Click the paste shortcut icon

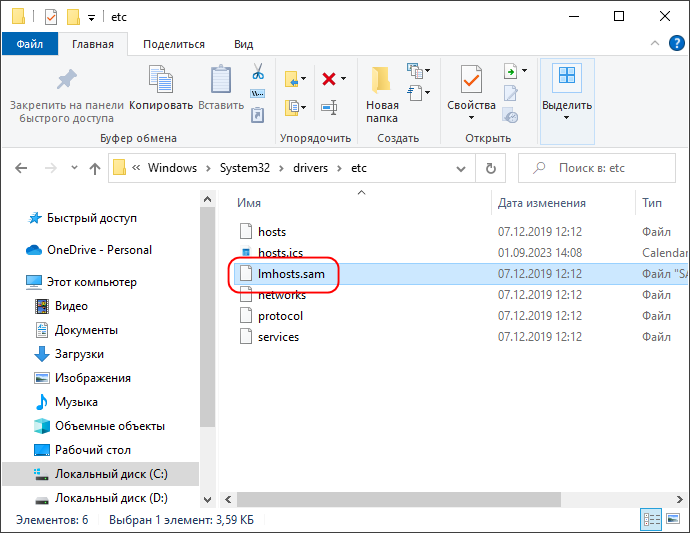coord(257,115)
